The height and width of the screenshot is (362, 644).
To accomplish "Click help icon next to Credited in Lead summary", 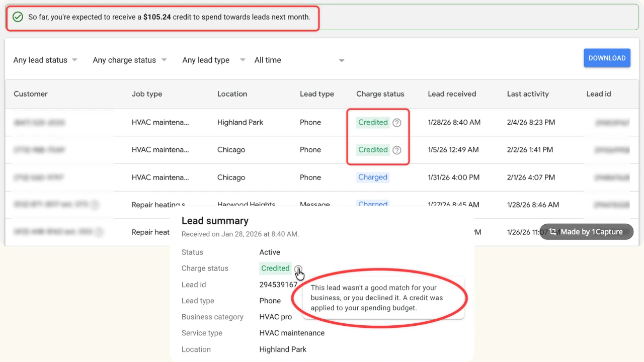I will (x=298, y=268).
